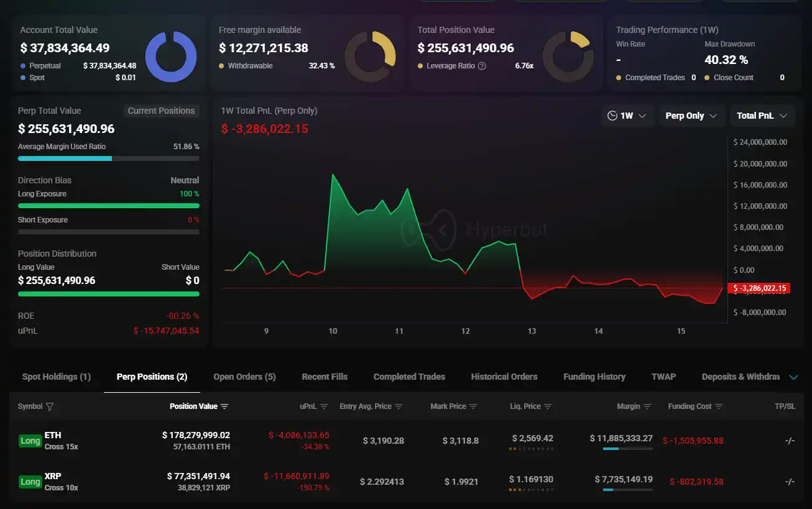This screenshot has height=509, width=812.
Task: Click uPnL total -15,747,045.54
Action: [167, 331]
